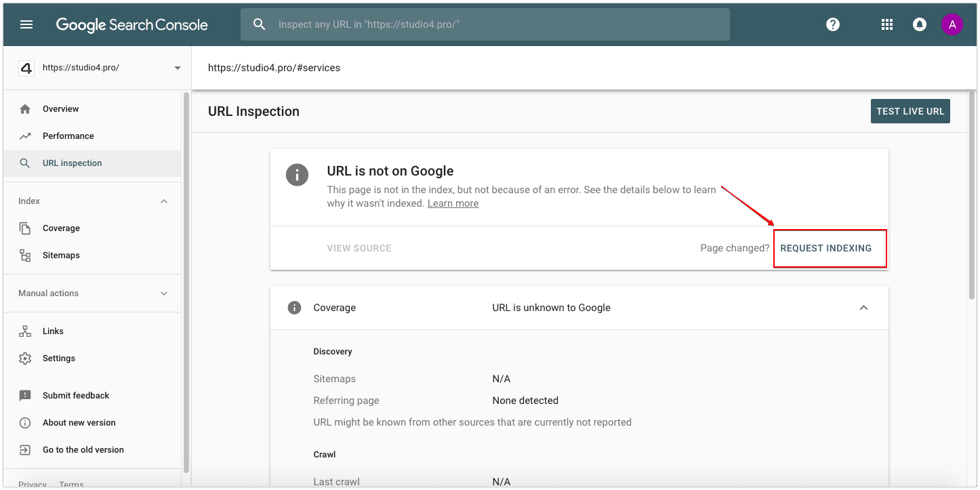Click the studio4 property logo icon
This screenshot has width=980, height=490.
pyautogui.click(x=26, y=68)
